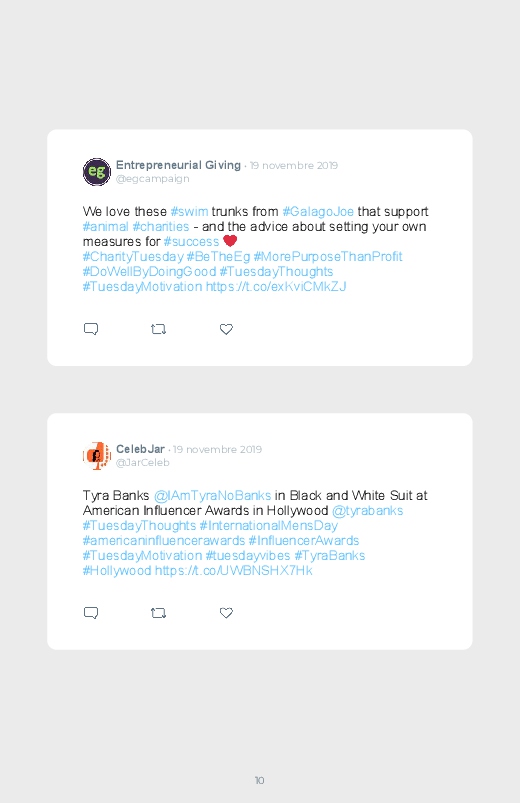
Task: Open the #americaninfluencerawards hashtag
Action: [164, 540]
